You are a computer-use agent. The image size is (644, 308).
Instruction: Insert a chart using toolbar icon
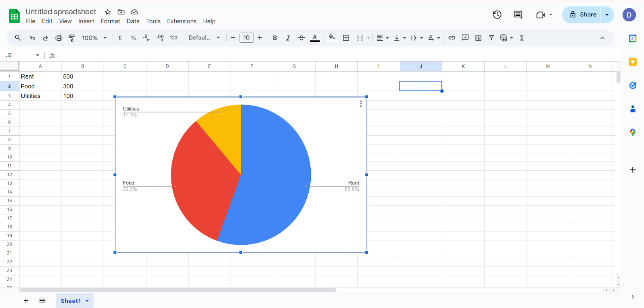[478, 38]
